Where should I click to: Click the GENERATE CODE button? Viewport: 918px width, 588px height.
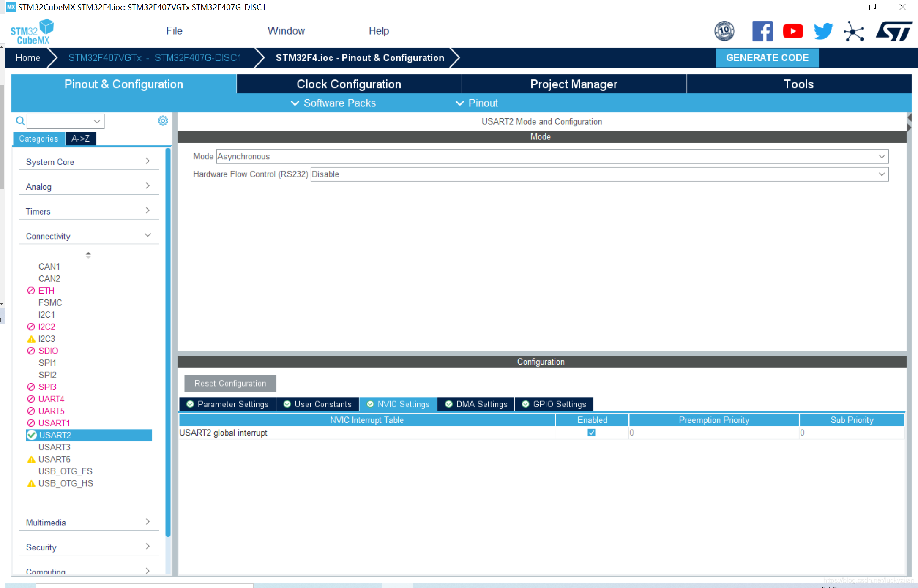tap(767, 58)
